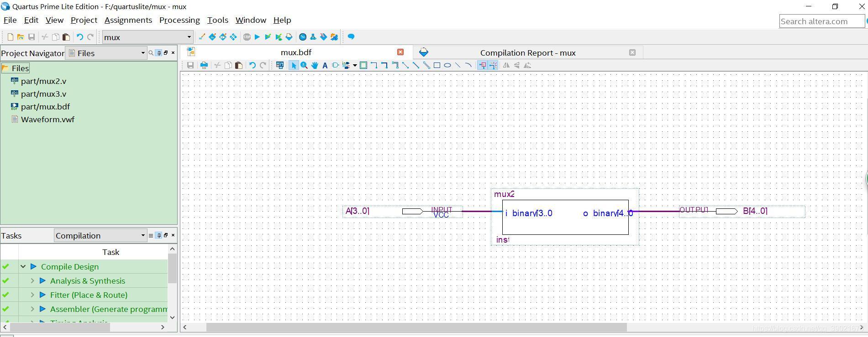Open the Assignments menu
The image size is (868, 337).
coord(128,20)
